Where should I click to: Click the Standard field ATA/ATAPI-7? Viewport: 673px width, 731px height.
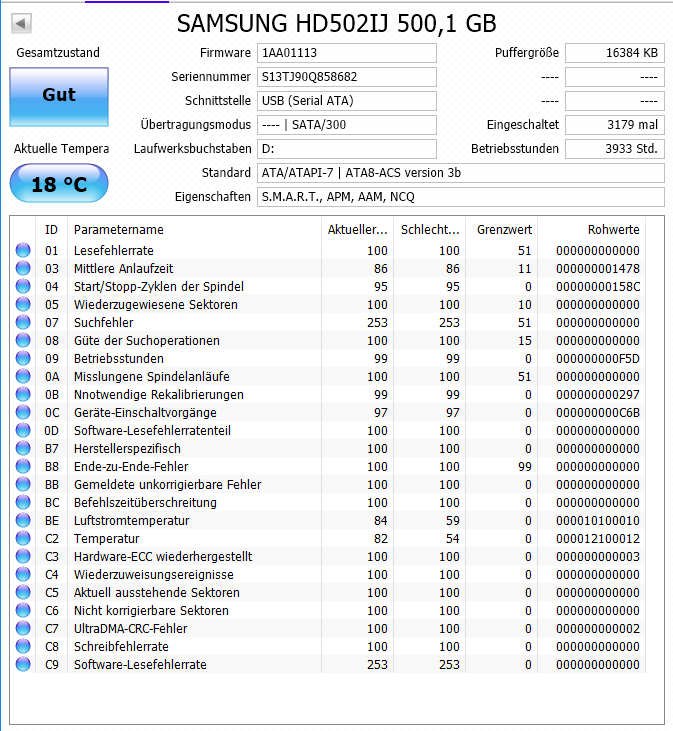[x=460, y=173]
